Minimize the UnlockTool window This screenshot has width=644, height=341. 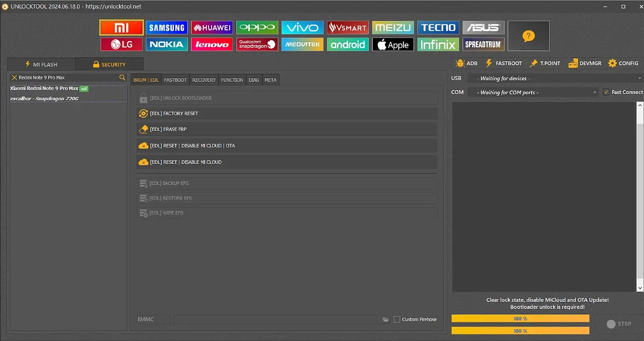(x=605, y=6)
